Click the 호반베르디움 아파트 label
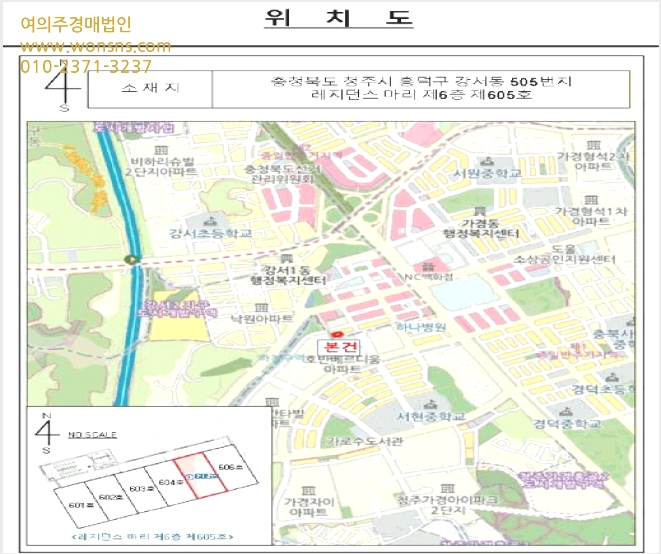 point(342,364)
